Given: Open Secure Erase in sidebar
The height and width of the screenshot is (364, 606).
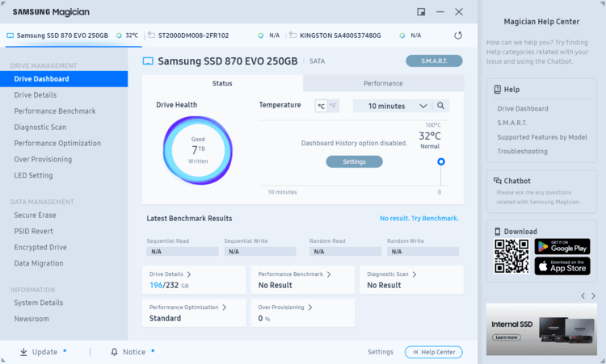Looking at the screenshot, I should [36, 215].
